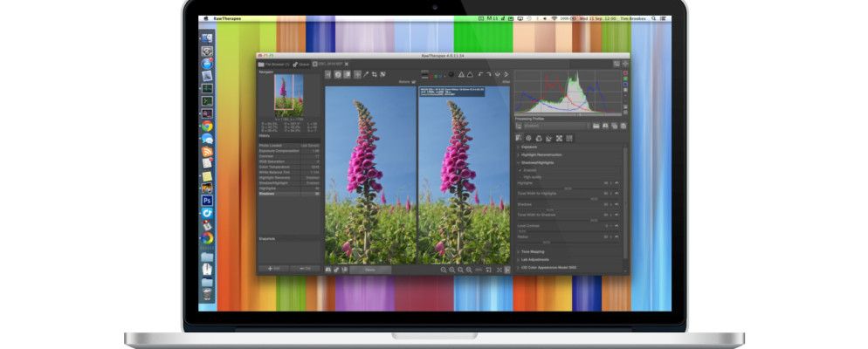The image size is (868, 349).
Task: Select the Crop tool in editor toolbar
Action: 375,74
